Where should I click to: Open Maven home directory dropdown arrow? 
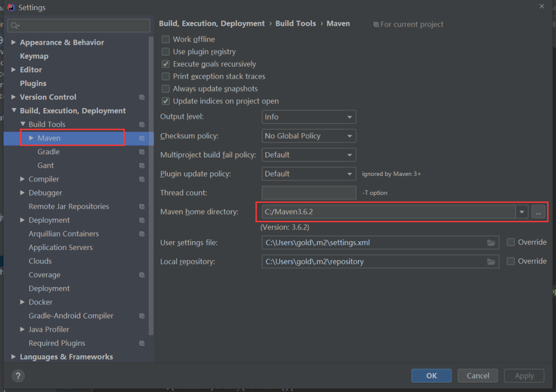tap(522, 212)
